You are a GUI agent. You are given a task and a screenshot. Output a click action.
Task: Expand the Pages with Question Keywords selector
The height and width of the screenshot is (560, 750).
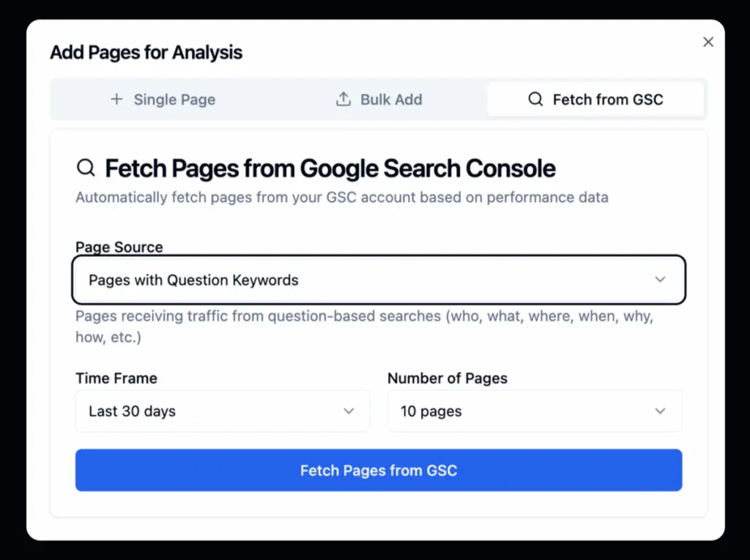tap(378, 280)
